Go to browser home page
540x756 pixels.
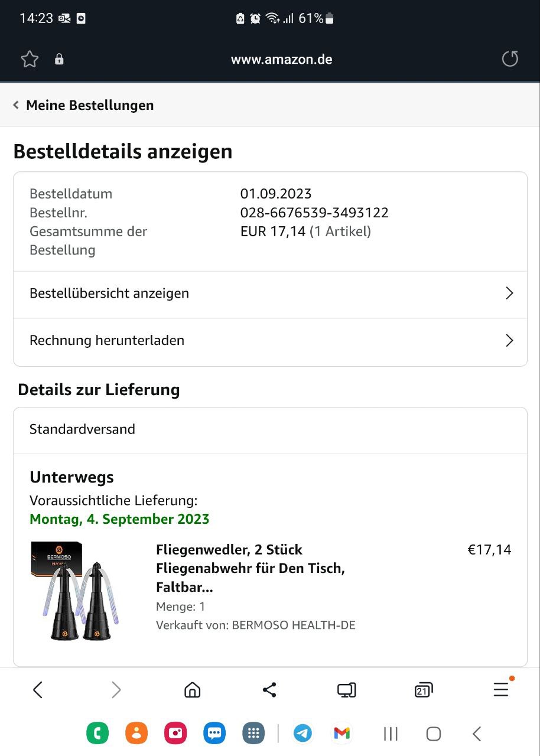(192, 690)
